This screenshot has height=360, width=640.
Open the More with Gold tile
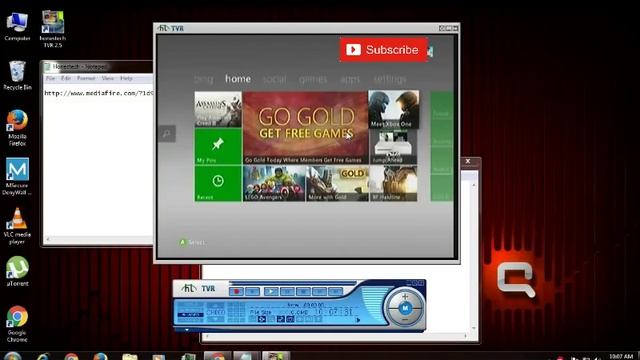[x=337, y=184]
